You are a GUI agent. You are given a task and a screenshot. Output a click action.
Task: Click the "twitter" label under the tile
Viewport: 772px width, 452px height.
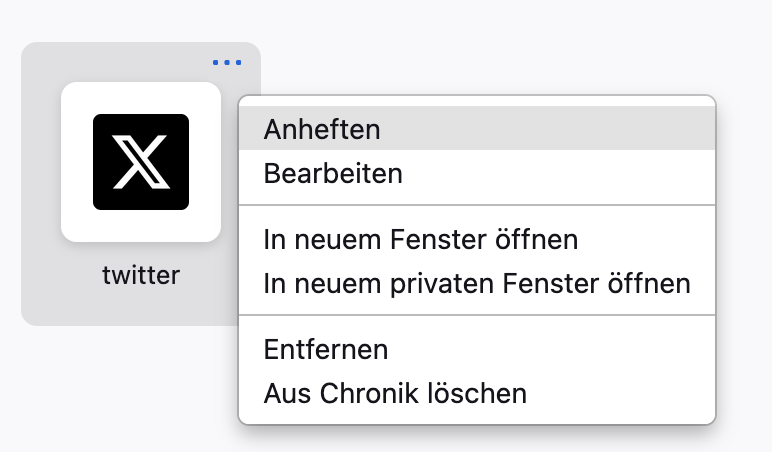[x=141, y=274]
